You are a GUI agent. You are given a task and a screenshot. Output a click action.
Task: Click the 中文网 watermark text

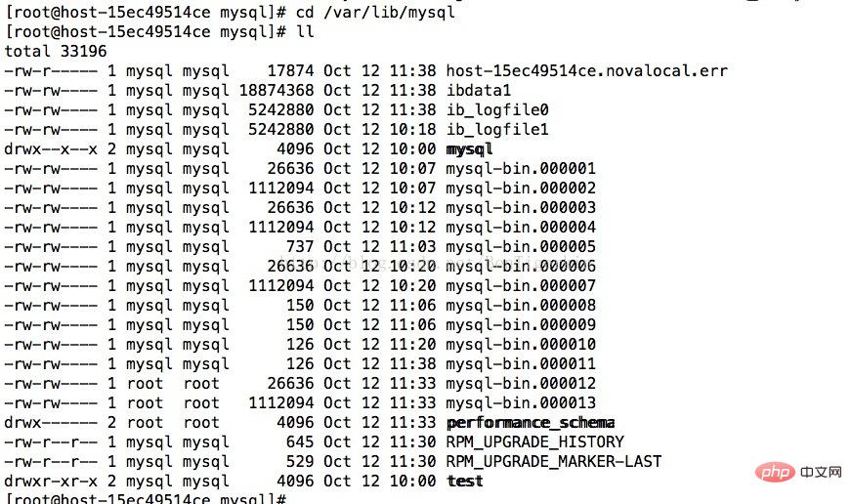pos(821,472)
